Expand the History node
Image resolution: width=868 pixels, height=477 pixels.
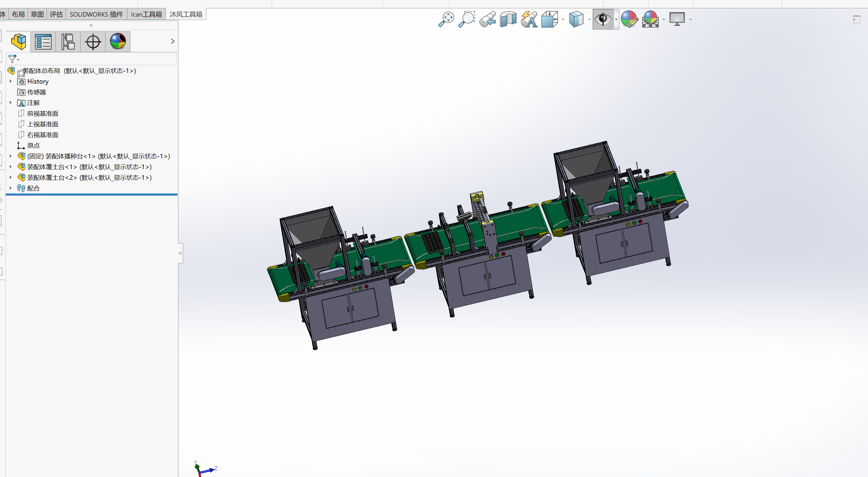10,81
